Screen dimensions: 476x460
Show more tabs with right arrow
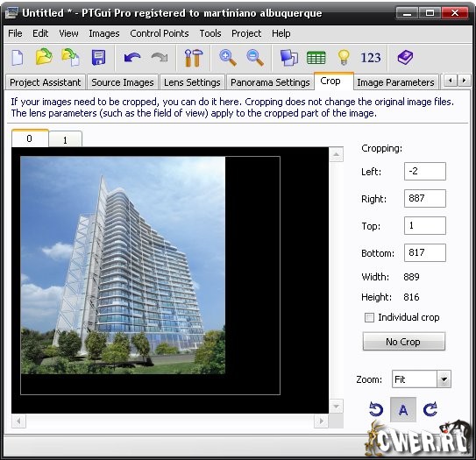click(464, 81)
